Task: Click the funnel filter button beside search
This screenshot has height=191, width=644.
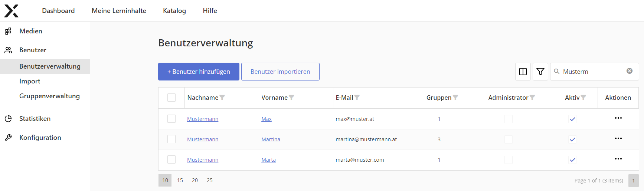Action: click(540, 72)
